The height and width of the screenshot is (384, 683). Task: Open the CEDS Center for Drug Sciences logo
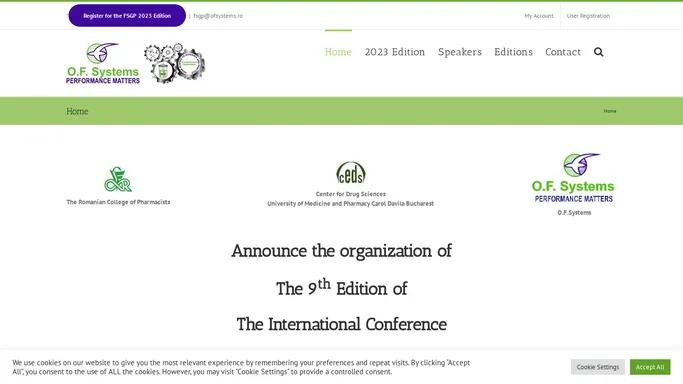pos(351,173)
